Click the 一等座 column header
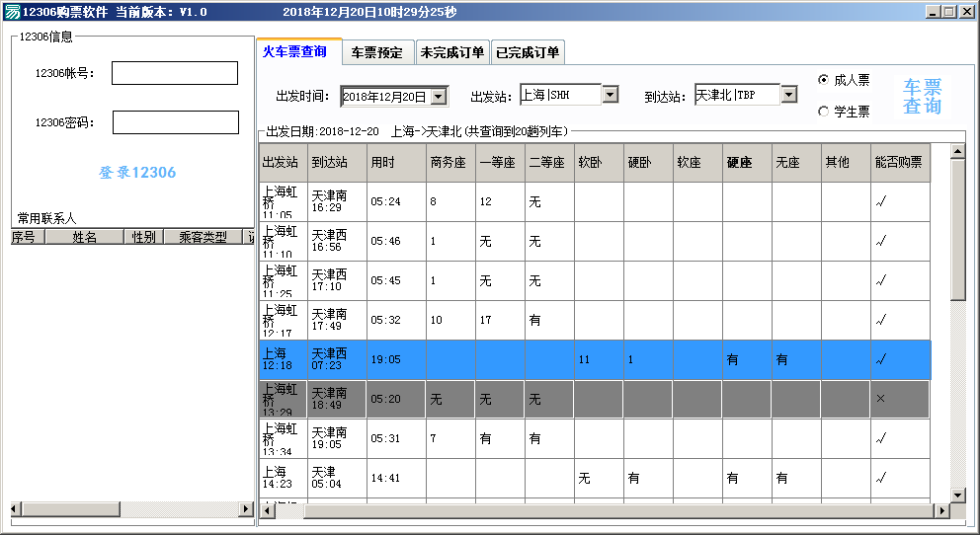Screen dimensions: 980x535 pyautogui.click(x=500, y=162)
